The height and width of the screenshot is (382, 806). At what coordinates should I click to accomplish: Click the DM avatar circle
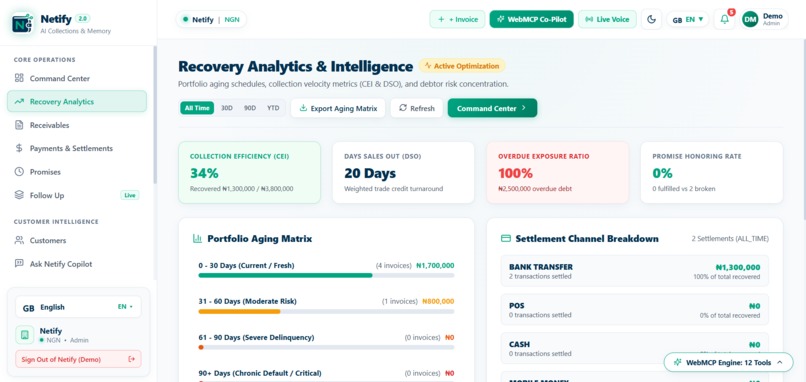(x=750, y=20)
